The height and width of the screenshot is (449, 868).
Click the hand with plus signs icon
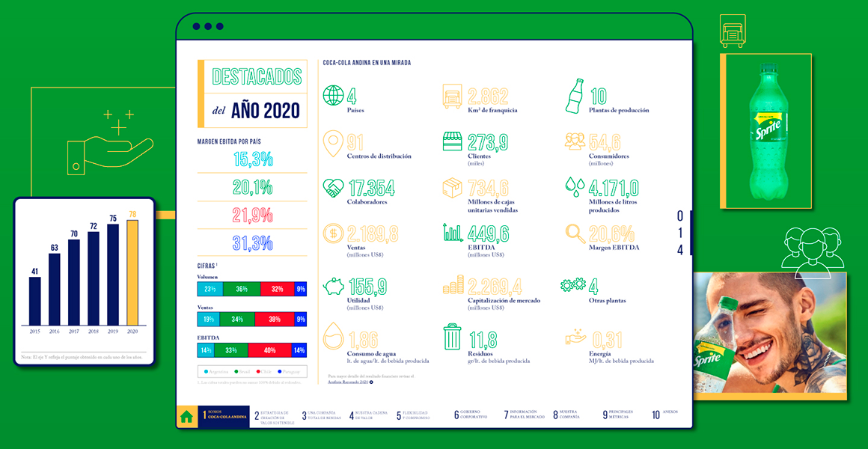[109, 143]
